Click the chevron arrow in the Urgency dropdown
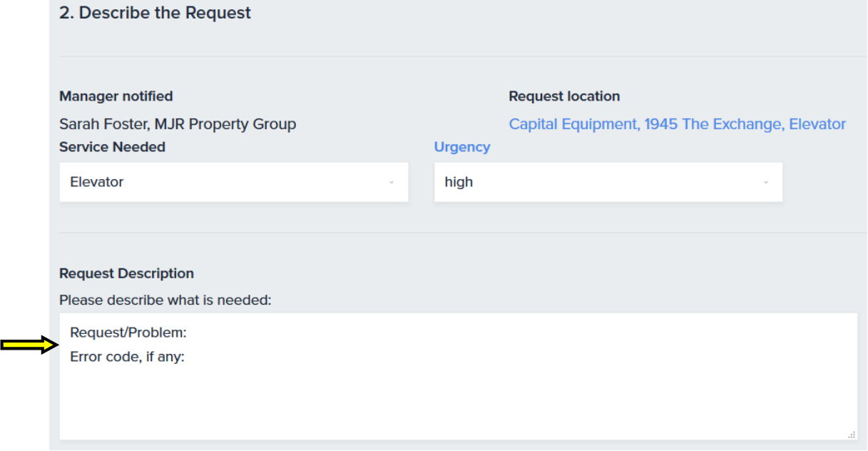This screenshot has width=868, height=451. tap(766, 183)
